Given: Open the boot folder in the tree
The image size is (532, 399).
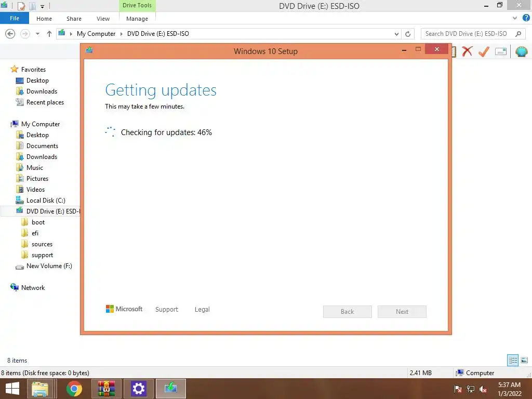Looking at the screenshot, I should (x=38, y=222).
